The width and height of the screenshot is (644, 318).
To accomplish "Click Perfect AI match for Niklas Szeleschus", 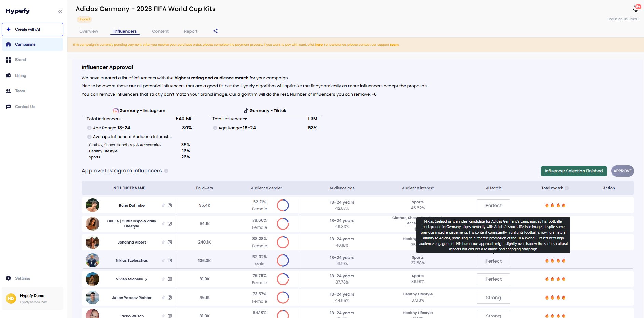I will (x=493, y=261).
